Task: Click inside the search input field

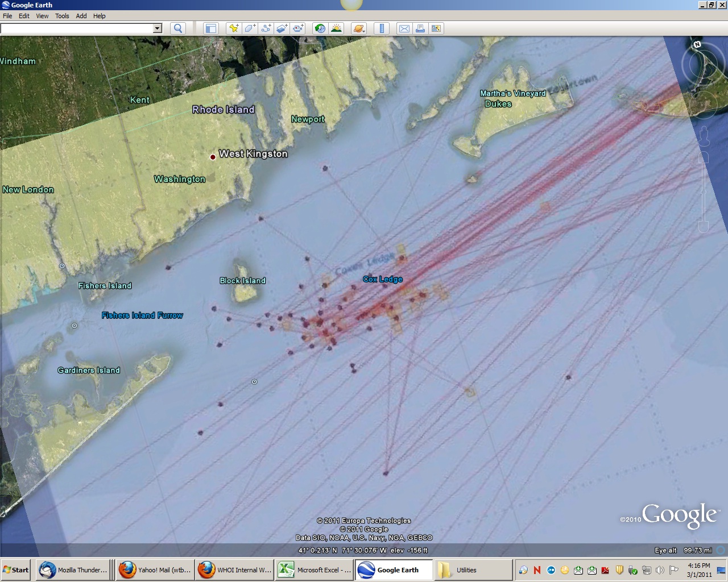Action: pos(77,28)
